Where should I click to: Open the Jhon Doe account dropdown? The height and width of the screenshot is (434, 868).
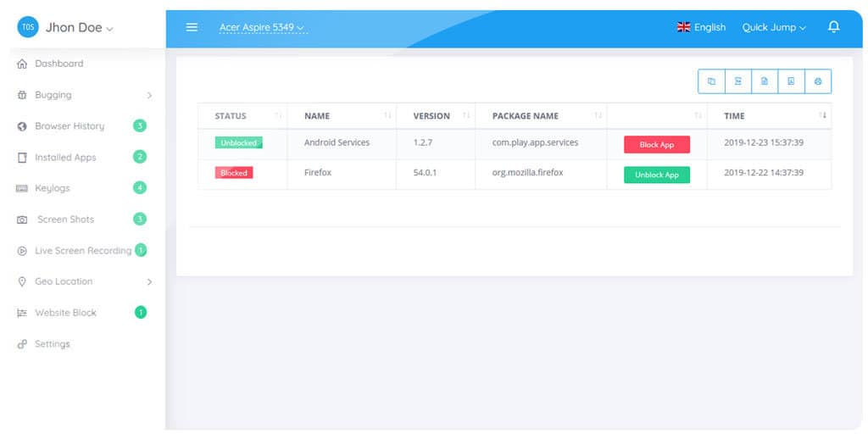click(x=79, y=27)
